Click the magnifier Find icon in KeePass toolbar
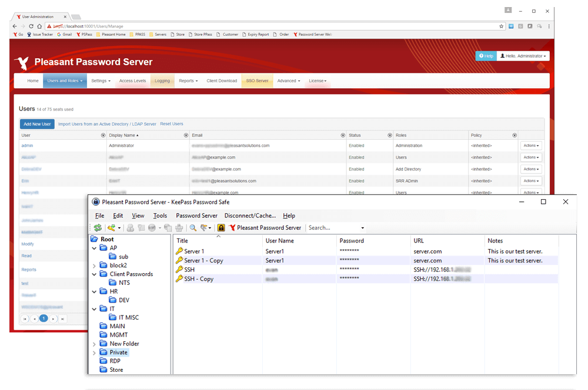The height and width of the screenshot is (390, 588). click(x=193, y=228)
